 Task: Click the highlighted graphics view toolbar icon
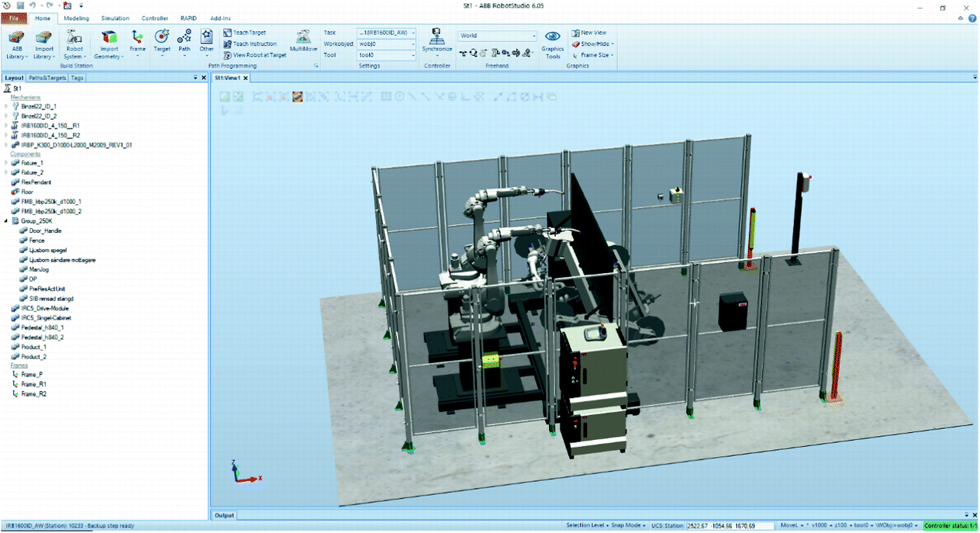click(296, 97)
